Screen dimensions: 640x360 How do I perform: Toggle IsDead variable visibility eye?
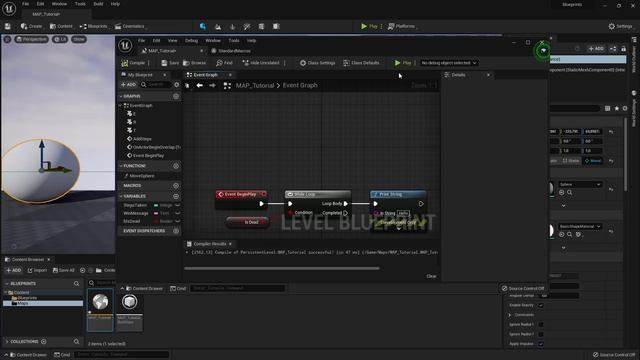tap(178, 221)
